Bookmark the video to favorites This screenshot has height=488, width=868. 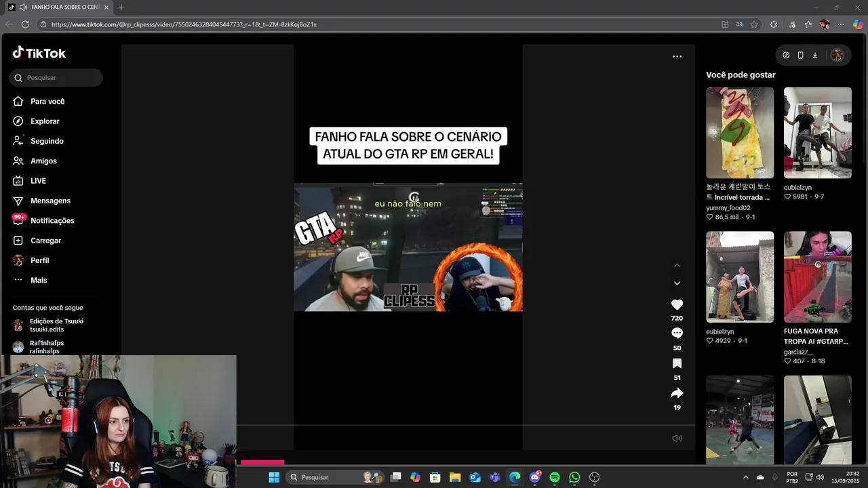pos(677,363)
